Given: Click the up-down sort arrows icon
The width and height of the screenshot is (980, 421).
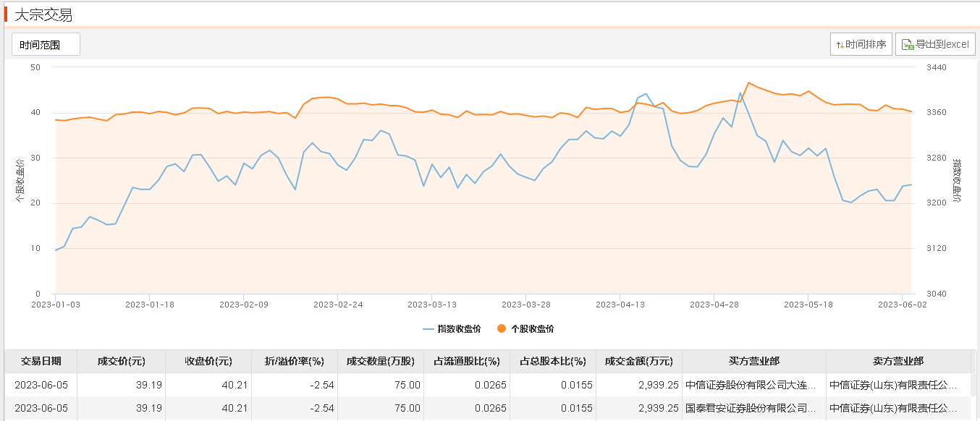Looking at the screenshot, I should click(840, 45).
